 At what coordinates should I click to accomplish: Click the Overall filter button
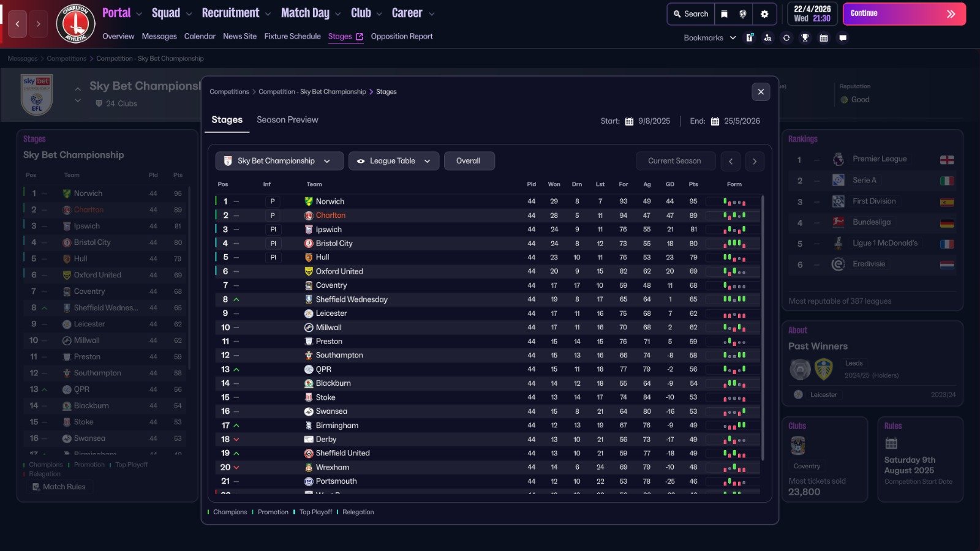[x=469, y=161]
